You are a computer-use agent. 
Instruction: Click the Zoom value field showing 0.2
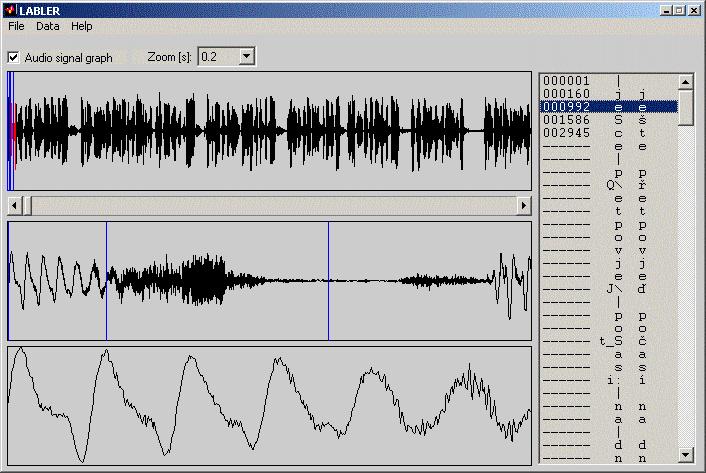[219, 57]
